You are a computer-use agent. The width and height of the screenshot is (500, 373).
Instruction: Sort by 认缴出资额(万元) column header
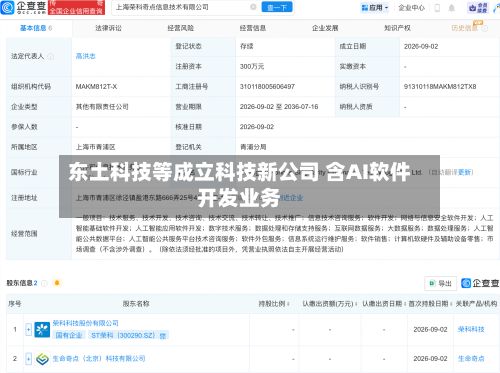tap(330, 304)
